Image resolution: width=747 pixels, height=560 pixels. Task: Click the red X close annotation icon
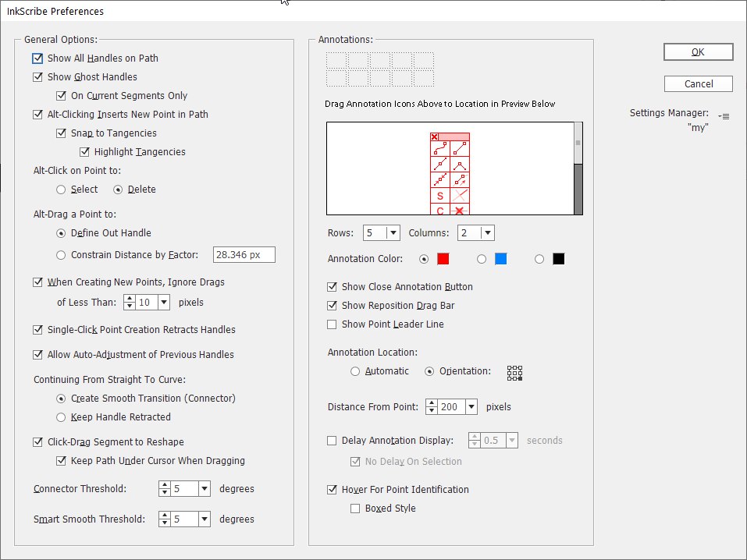[435, 137]
